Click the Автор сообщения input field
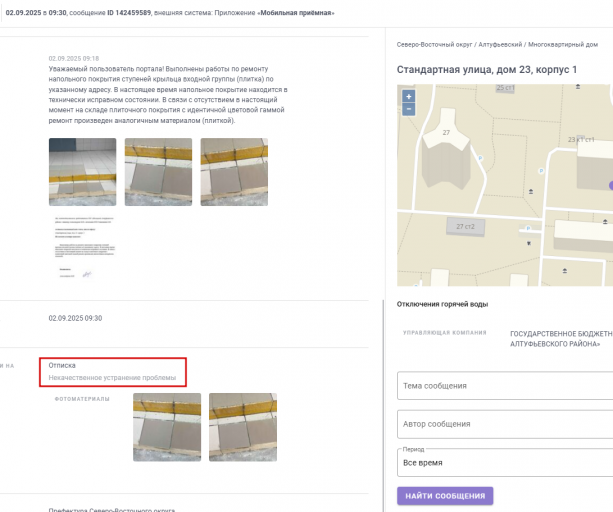The image size is (613, 512). (x=505, y=424)
